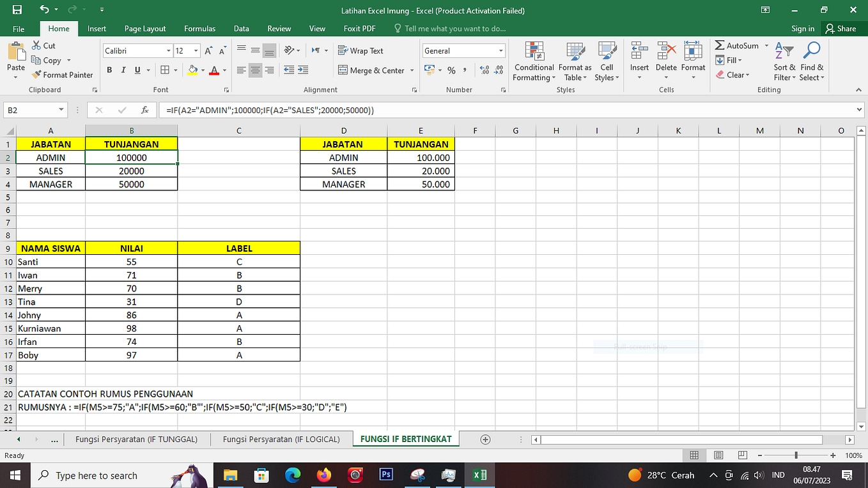The height and width of the screenshot is (488, 868).
Task: Switch to the Formulas ribbon tab
Action: 199,28
